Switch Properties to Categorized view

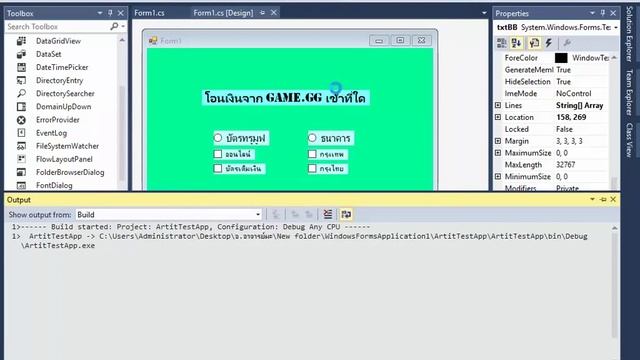502,43
